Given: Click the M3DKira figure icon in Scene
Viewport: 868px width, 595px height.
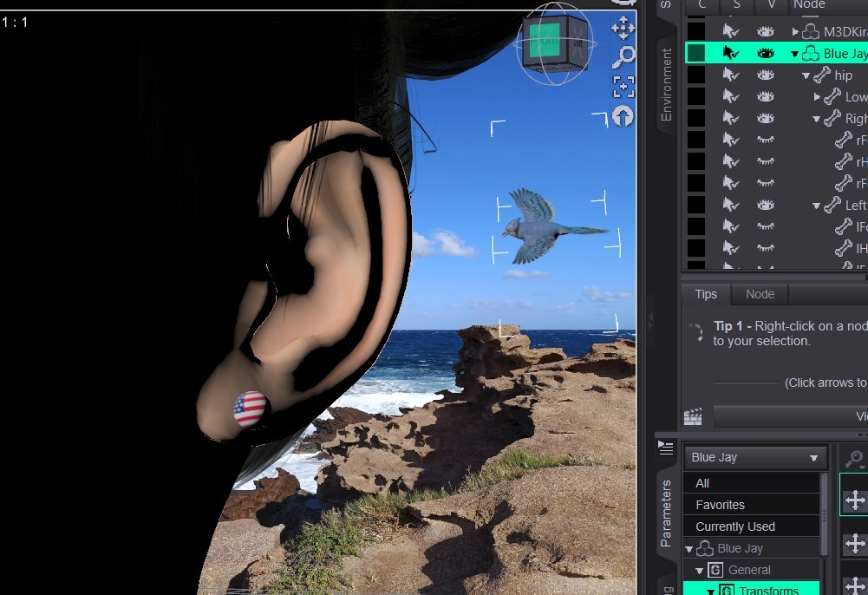Looking at the screenshot, I should click(x=811, y=31).
